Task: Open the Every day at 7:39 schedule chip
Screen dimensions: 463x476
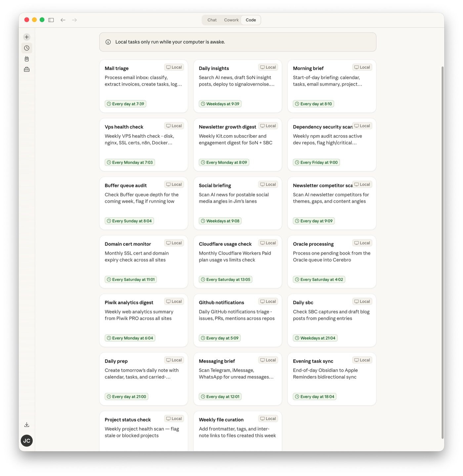Action: [x=125, y=103]
